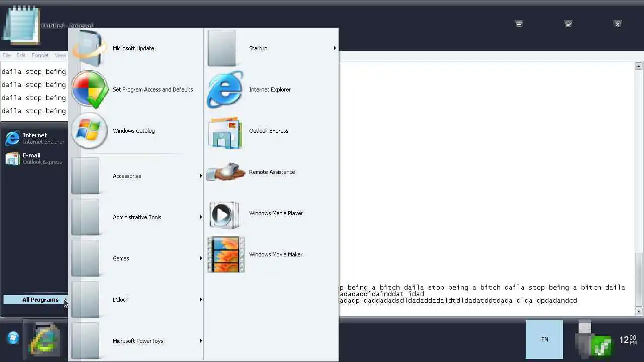
Task: Expand the Startup submenu arrow
Action: click(335, 48)
